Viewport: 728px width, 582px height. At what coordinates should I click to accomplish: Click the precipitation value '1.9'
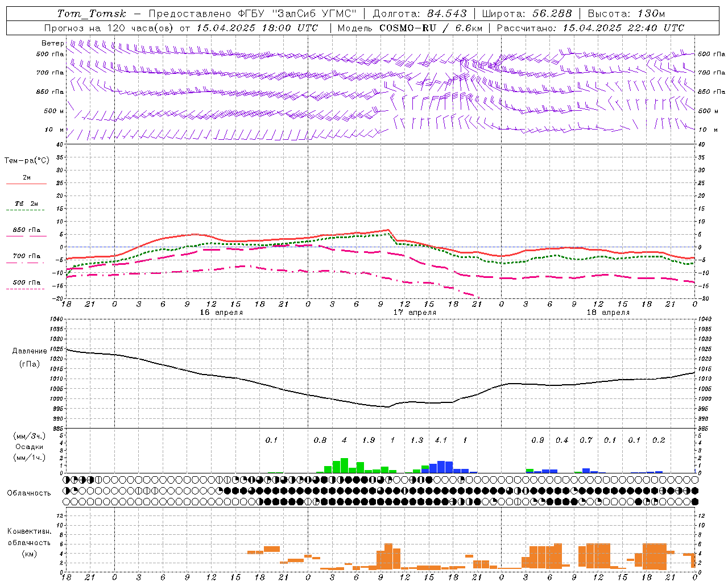[369, 440]
